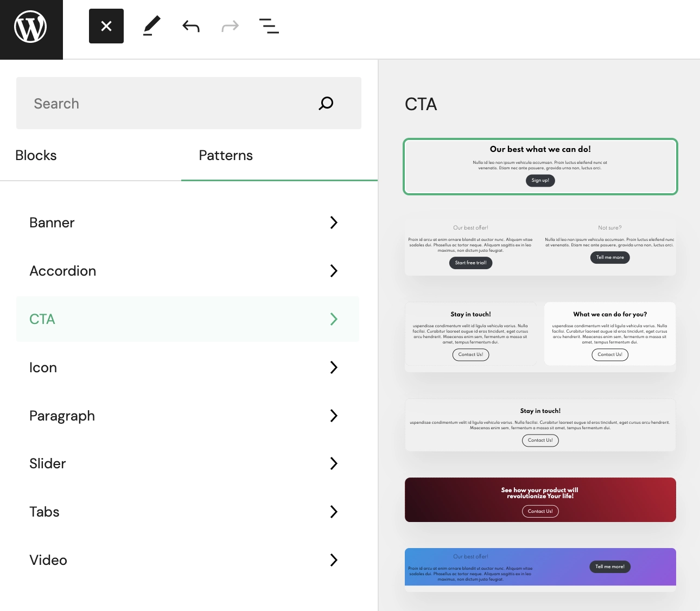Expand the Banner row chevron
Screen dimensions: 700x611
(x=334, y=222)
